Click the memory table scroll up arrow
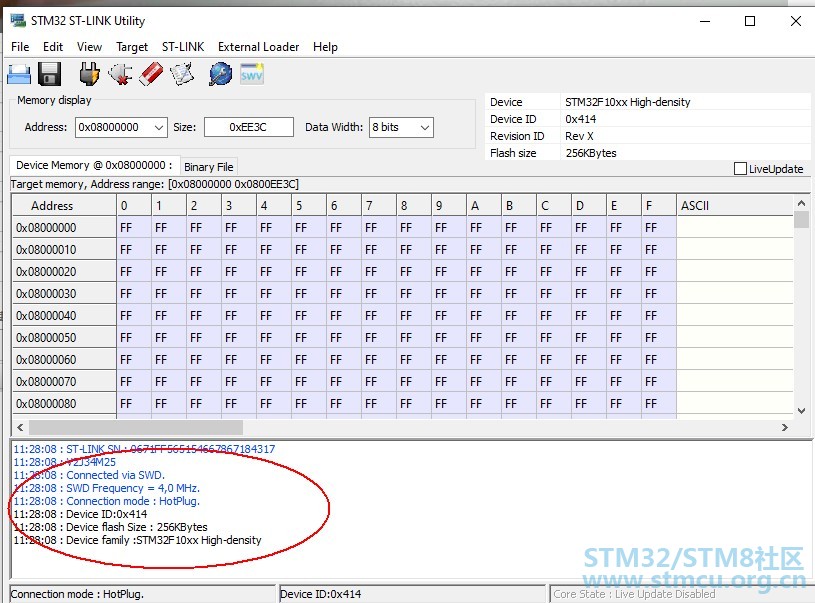815x603 pixels. [801, 203]
